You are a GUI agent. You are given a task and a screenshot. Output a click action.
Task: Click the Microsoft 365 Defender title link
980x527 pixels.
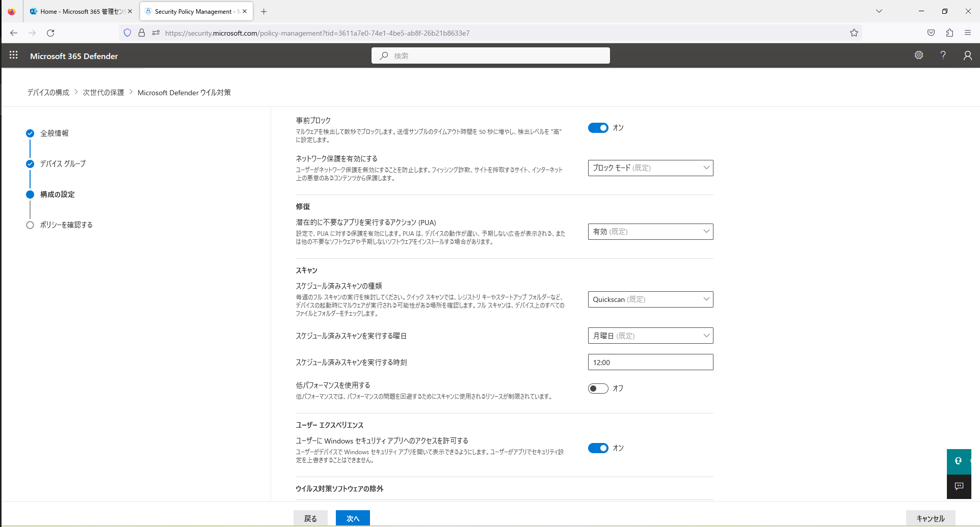74,56
